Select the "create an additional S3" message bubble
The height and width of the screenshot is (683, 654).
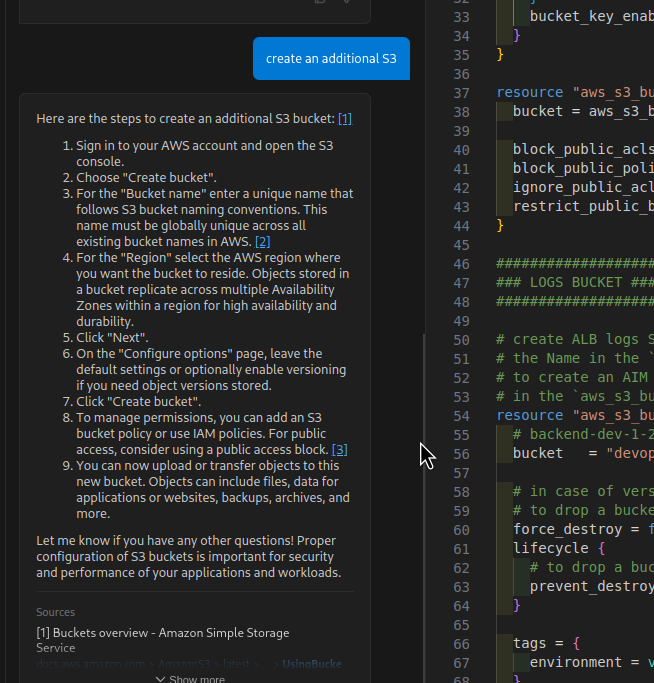pos(331,59)
